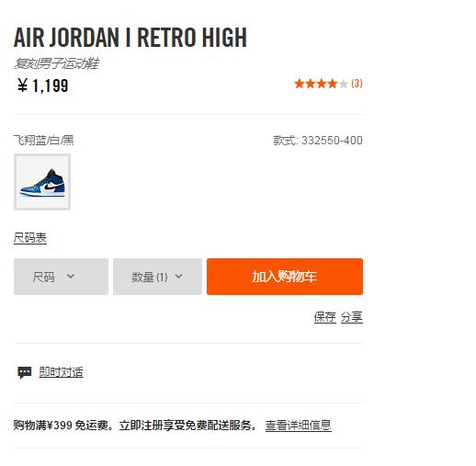Click the first orange rating star
Viewport: 476px width, 466px height.
[299, 84]
